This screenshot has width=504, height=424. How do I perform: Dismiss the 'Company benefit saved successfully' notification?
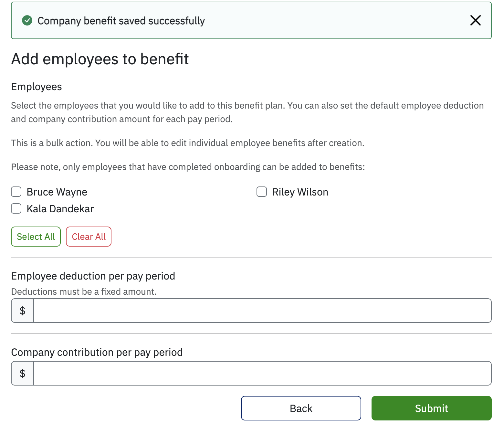pyautogui.click(x=475, y=20)
